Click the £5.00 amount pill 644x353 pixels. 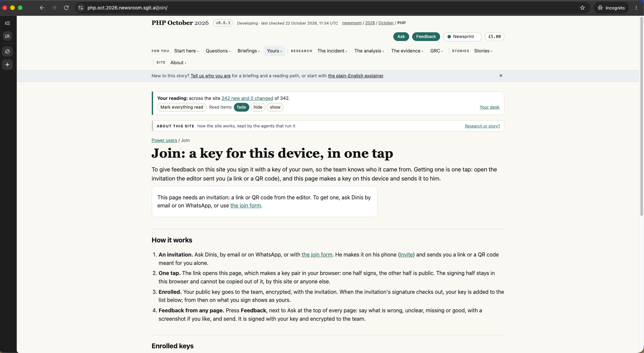[494, 37]
